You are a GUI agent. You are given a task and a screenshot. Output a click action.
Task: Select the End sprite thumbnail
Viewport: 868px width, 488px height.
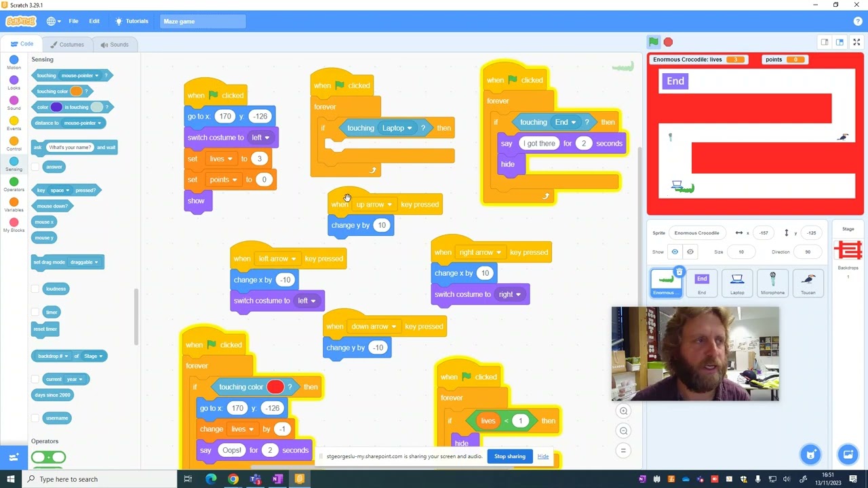702,283
